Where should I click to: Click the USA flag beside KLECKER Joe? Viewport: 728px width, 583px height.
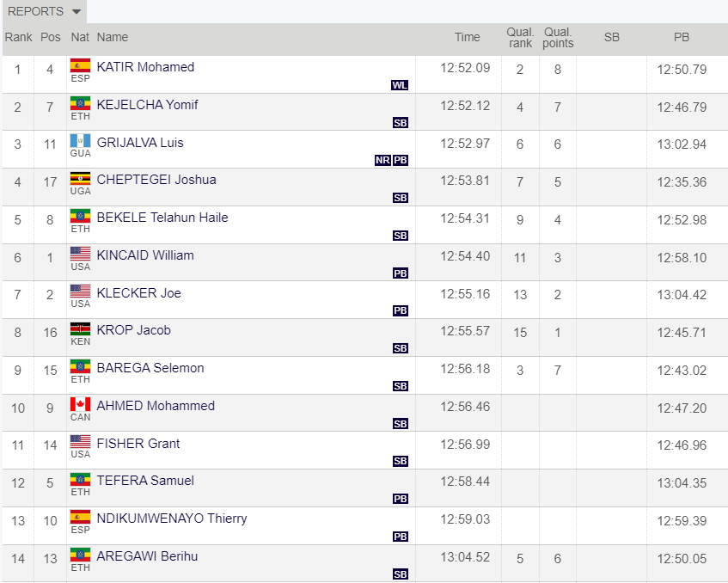point(80,291)
